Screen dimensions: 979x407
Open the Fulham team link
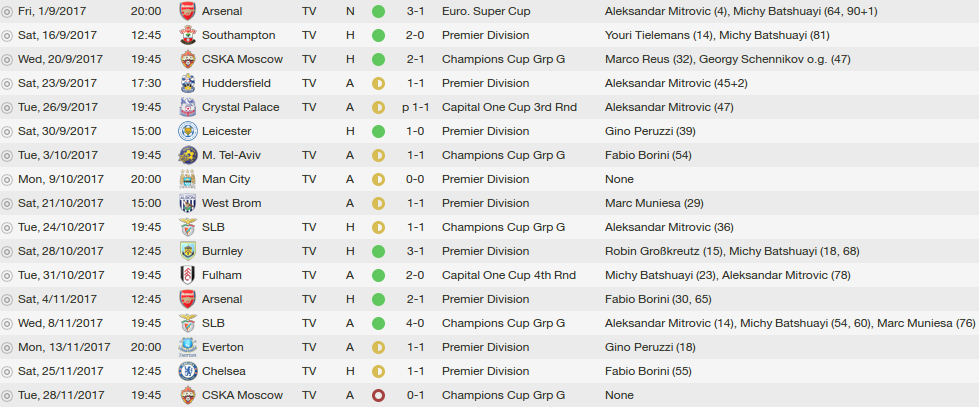(x=222, y=275)
